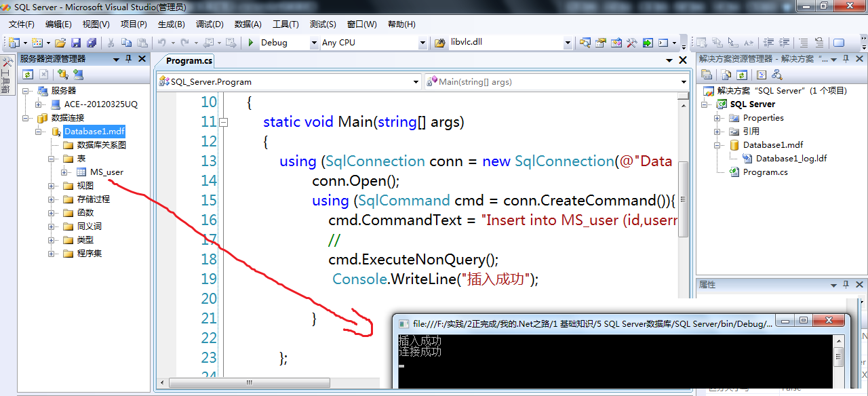Select the 数据库关系图 folder
The width and height of the screenshot is (868, 396).
point(101,145)
